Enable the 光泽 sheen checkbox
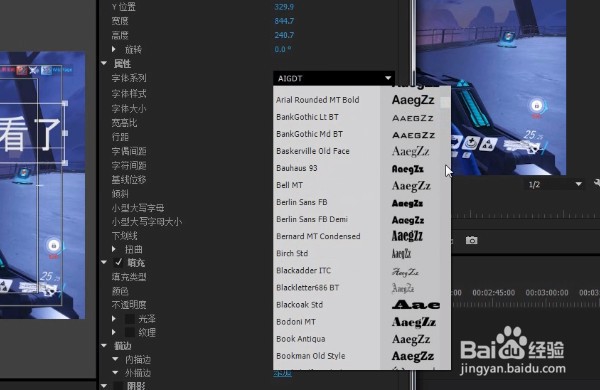 pyautogui.click(x=130, y=319)
